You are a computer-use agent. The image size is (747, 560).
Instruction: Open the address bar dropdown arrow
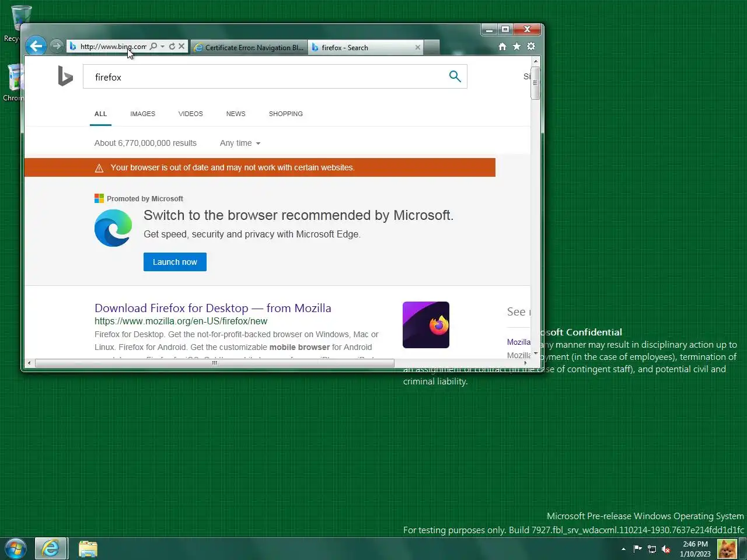point(162,47)
